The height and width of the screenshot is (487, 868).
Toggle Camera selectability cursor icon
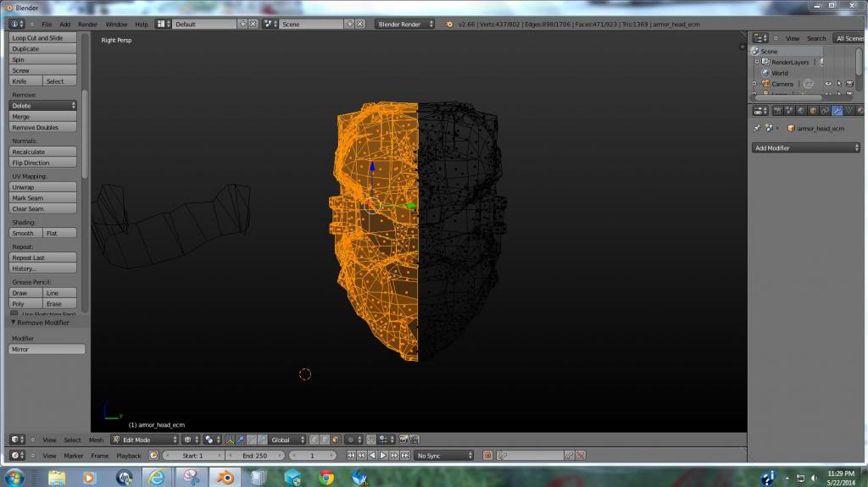(x=839, y=84)
